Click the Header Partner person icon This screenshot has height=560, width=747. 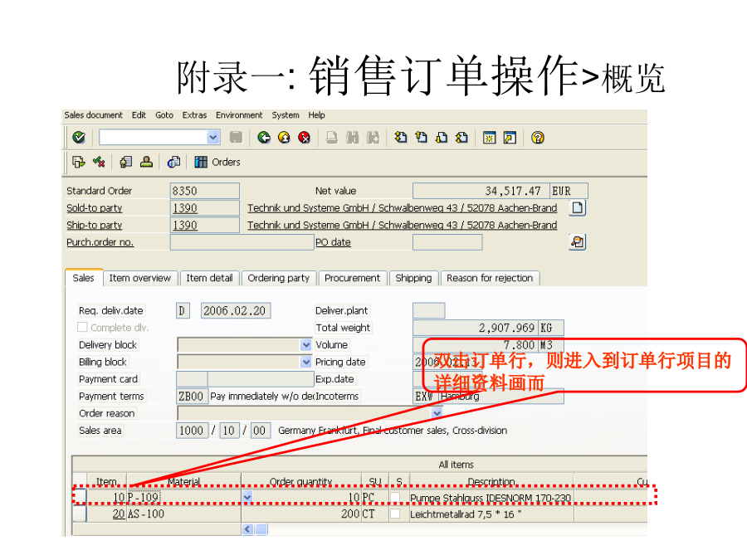pos(146,162)
